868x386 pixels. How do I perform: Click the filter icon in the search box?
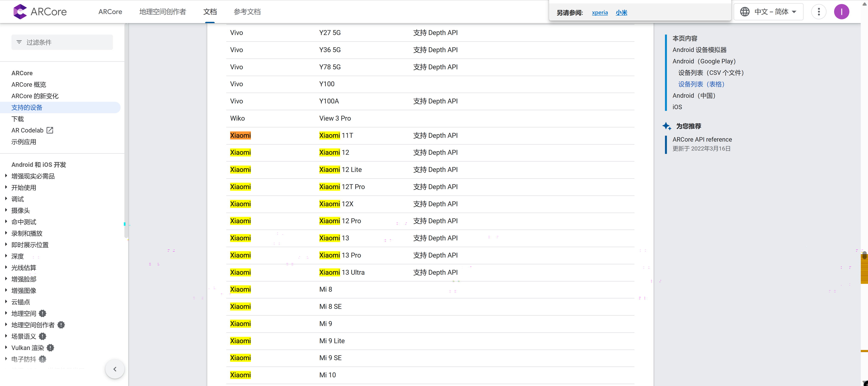tap(19, 42)
